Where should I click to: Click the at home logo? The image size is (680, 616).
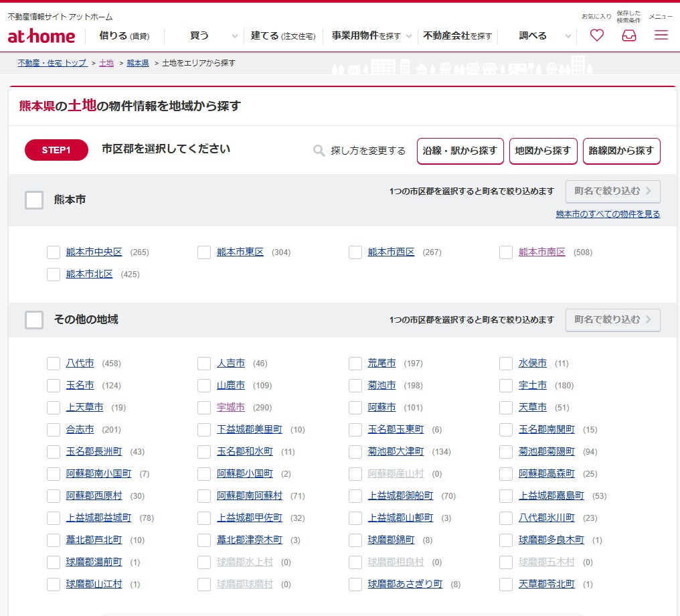pyautogui.click(x=41, y=36)
